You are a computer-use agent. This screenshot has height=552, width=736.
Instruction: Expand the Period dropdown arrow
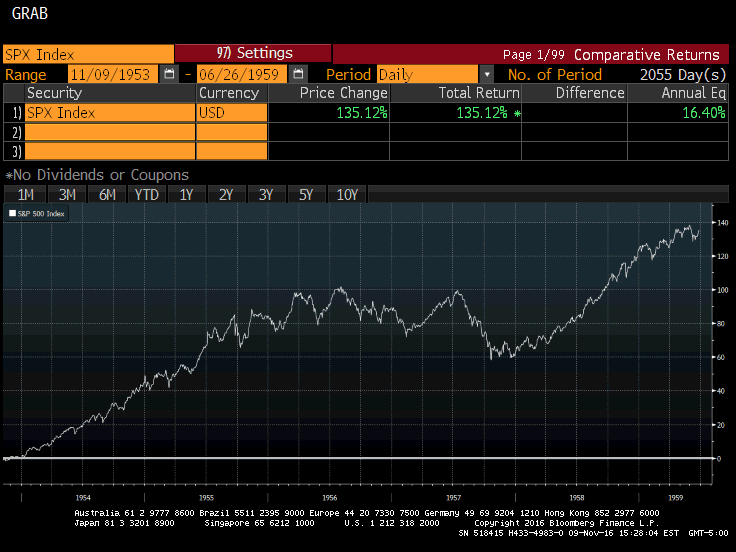click(487, 74)
